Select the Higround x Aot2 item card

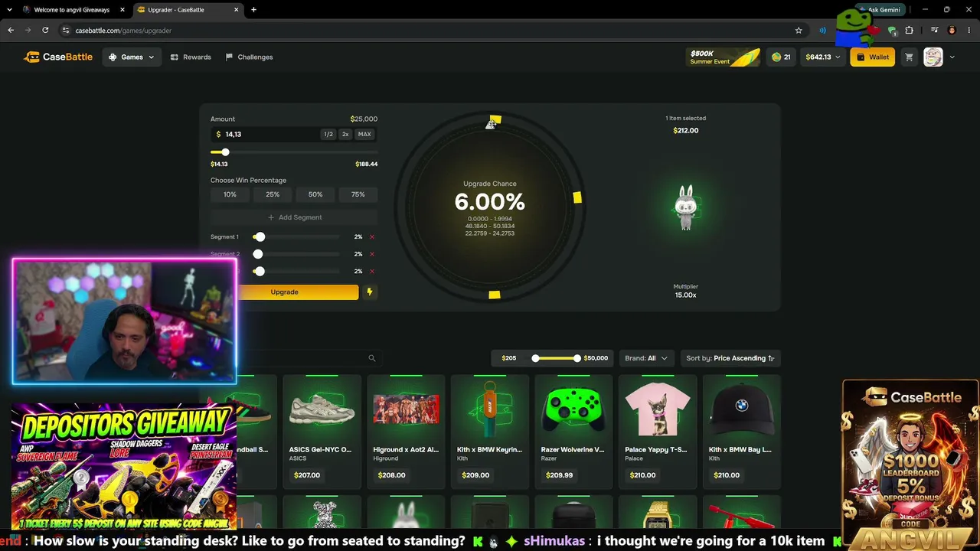pos(406,432)
